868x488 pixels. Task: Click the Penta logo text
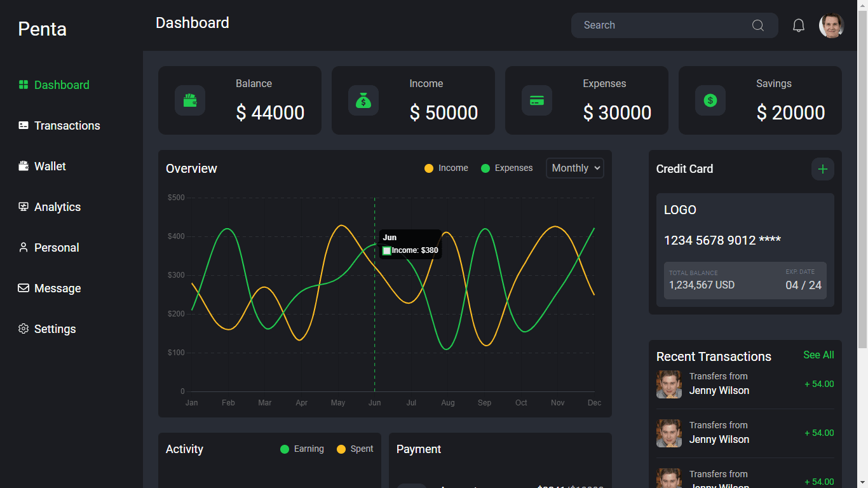42,29
